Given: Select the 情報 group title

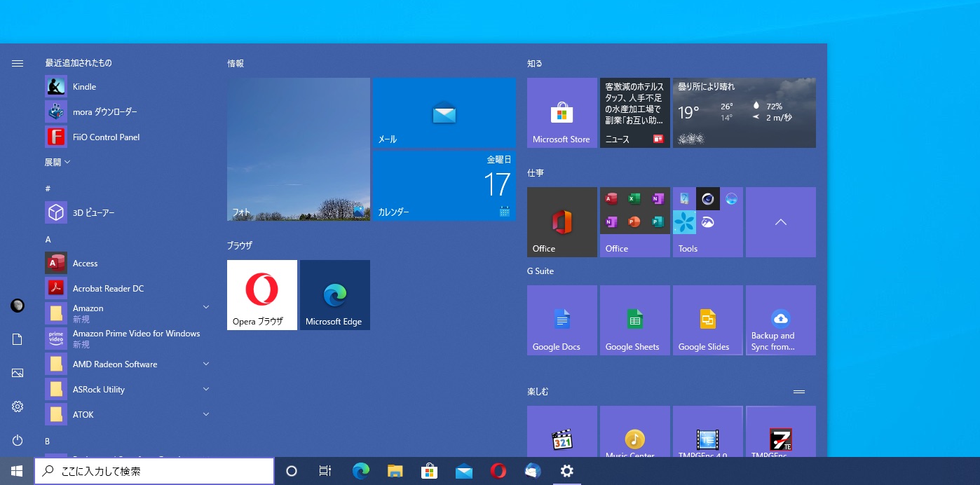Looking at the screenshot, I should 236,64.
